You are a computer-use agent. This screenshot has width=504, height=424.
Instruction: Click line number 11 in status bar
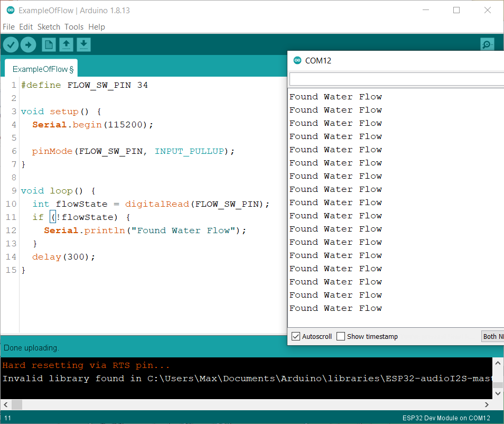click(8, 418)
